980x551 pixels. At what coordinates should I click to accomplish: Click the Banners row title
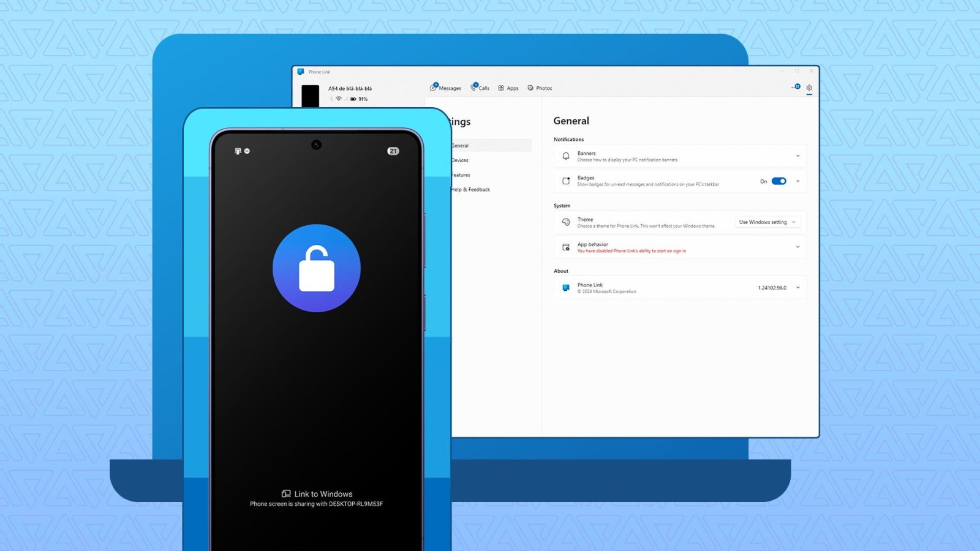coord(586,154)
